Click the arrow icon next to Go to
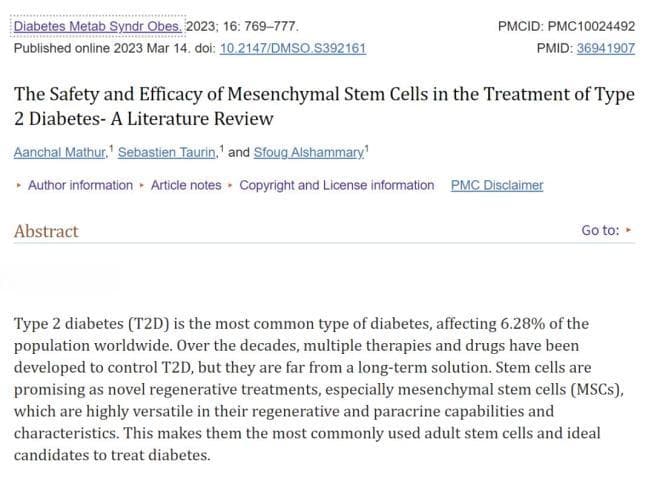 pyautogui.click(x=629, y=230)
